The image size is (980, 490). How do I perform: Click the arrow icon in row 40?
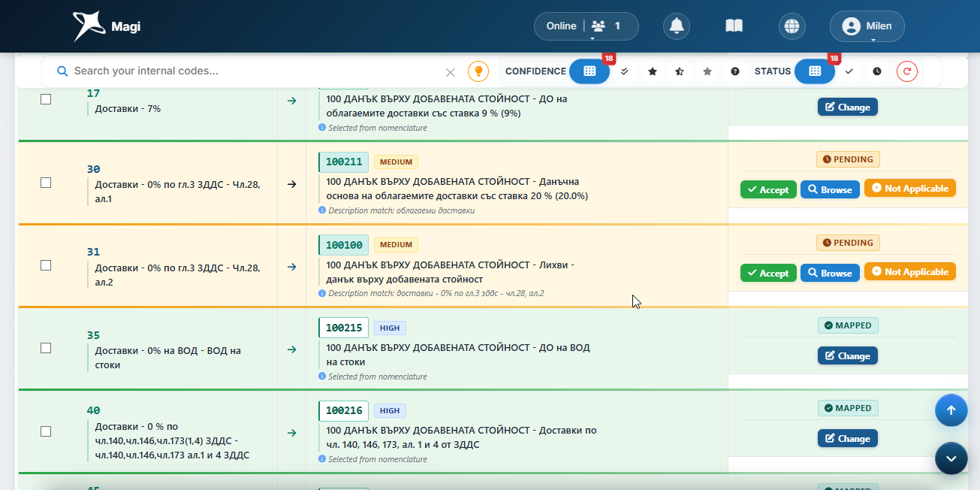point(292,433)
